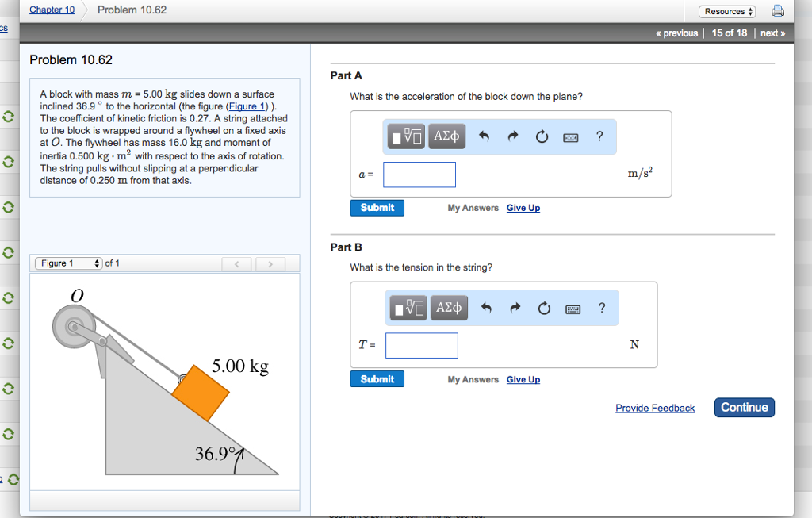Click redo arrow in Part B toolbar

pyautogui.click(x=513, y=308)
